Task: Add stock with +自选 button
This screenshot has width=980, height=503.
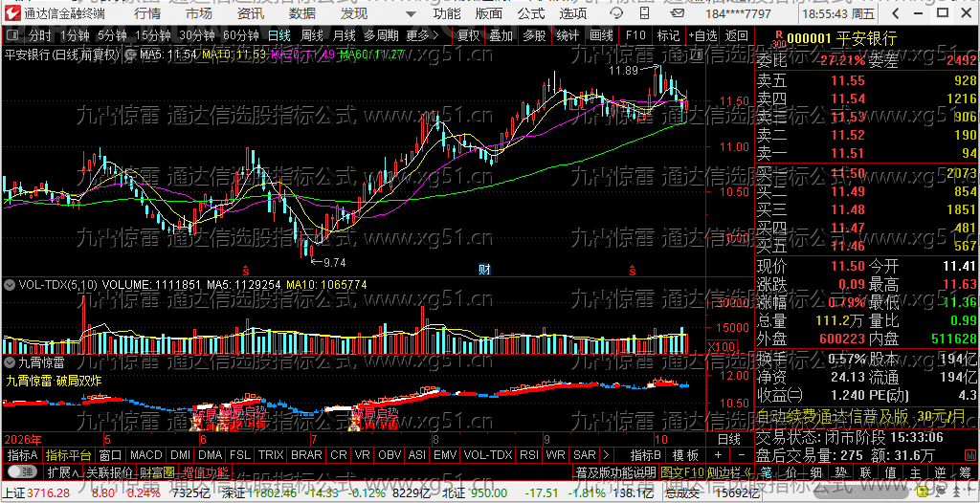Action: pos(703,35)
